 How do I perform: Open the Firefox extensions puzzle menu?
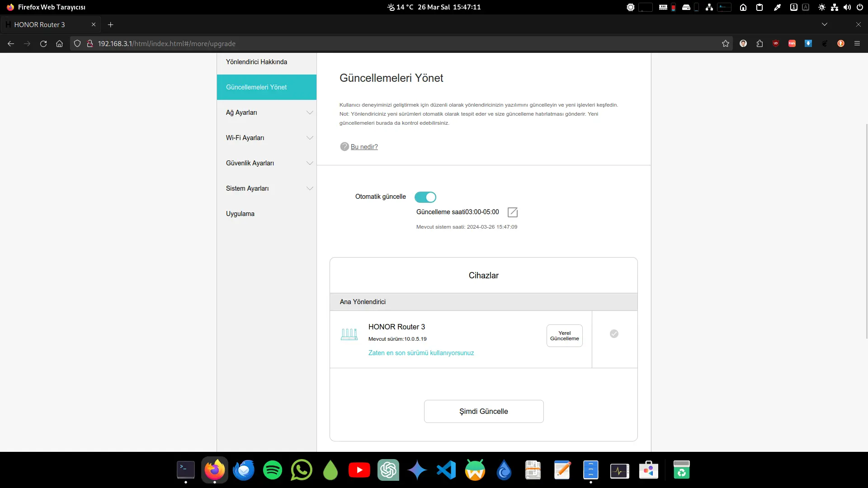[x=759, y=43]
